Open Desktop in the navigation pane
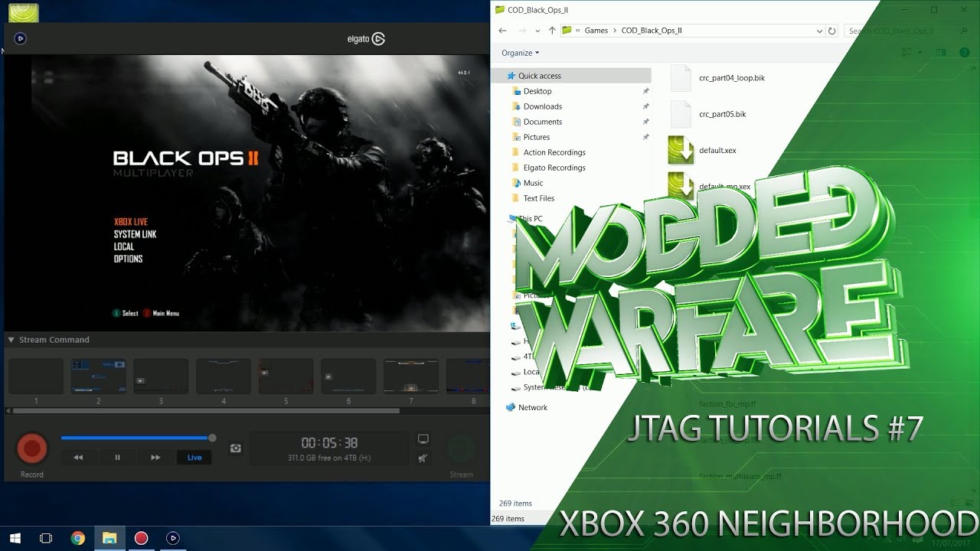The image size is (980, 551). pos(537,91)
